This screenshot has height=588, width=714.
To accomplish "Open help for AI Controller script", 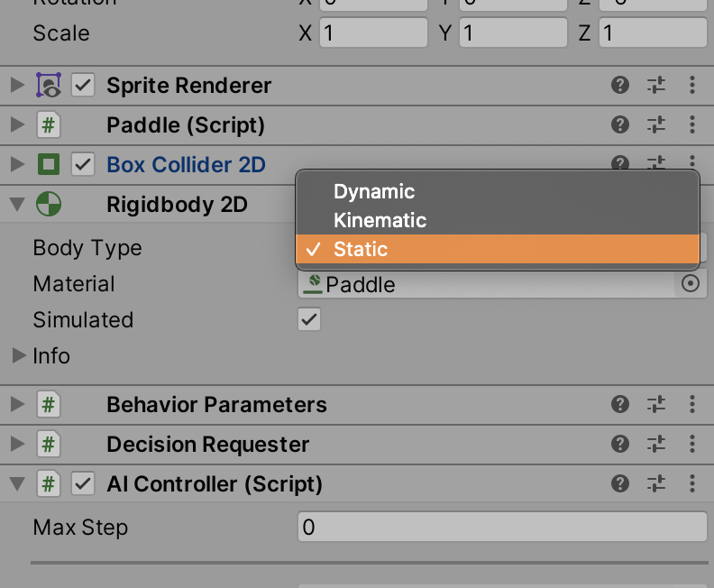I will tap(619, 484).
